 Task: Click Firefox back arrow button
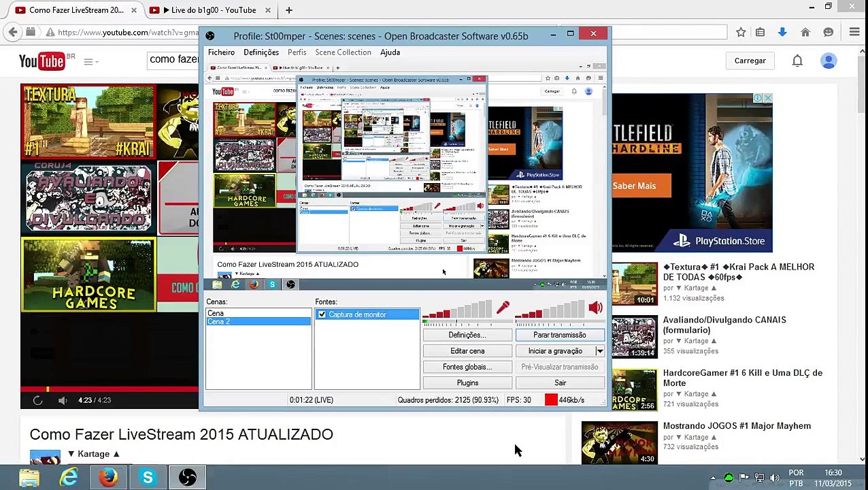coord(13,32)
